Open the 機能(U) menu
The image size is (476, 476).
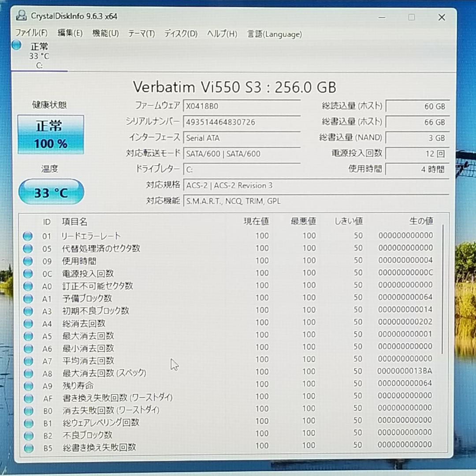tap(106, 33)
